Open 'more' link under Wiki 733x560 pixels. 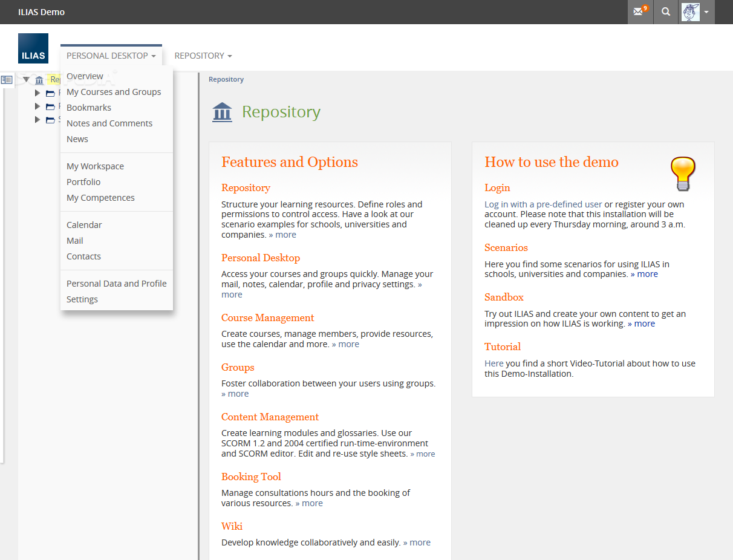tap(417, 542)
